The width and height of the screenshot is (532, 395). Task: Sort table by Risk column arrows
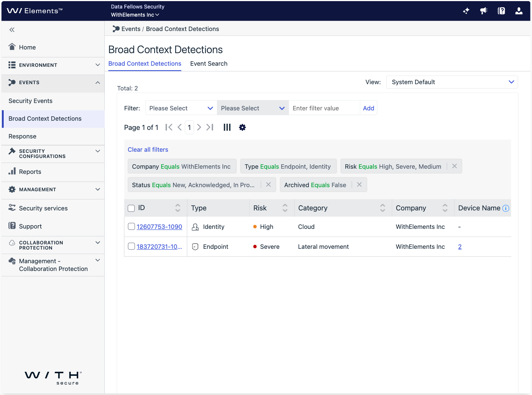click(x=285, y=208)
